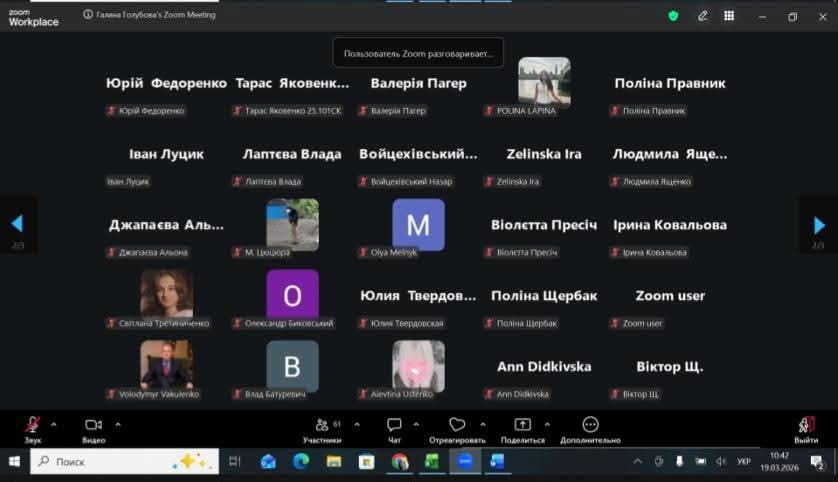Click the Выйти leave meeting button
Image resolution: width=838 pixels, height=482 pixels.
[x=806, y=425]
